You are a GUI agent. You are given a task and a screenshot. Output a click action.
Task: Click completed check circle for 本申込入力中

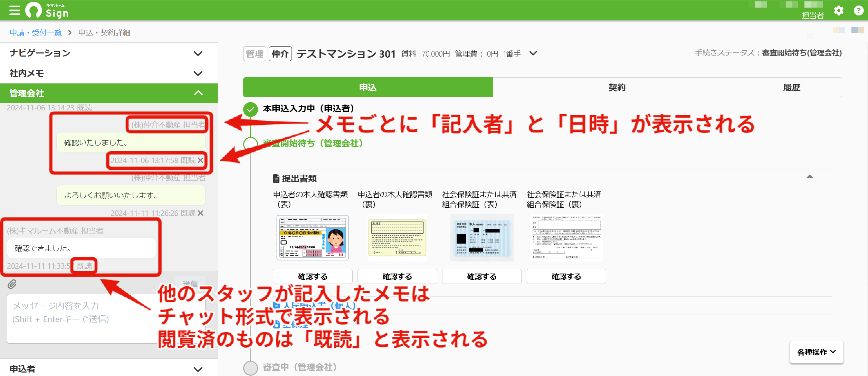click(x=250, y=110)
